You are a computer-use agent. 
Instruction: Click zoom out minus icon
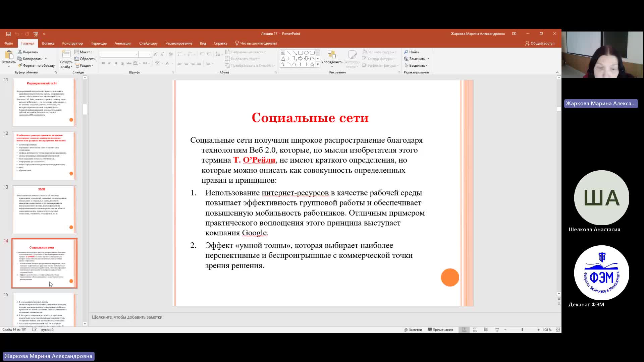pos(505,330)
